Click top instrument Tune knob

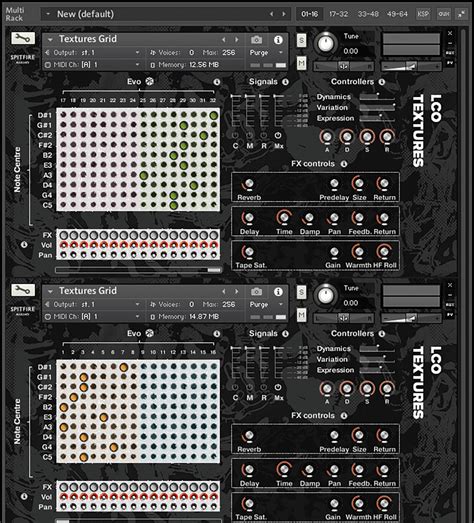(326, 43)
